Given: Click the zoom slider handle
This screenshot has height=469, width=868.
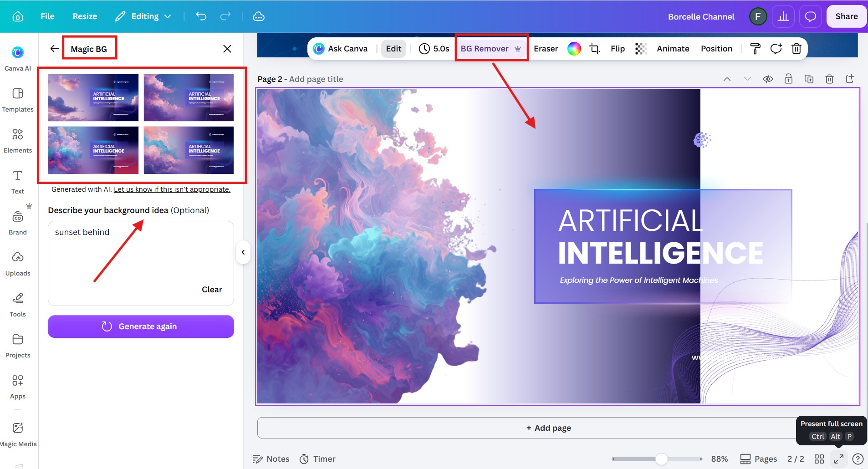Looking at the screenshot, I should [661, 459].
